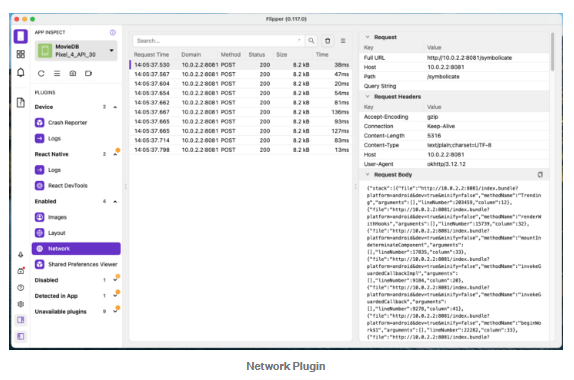
Task: Sort by the Status column header
Action: pos(257,55)
